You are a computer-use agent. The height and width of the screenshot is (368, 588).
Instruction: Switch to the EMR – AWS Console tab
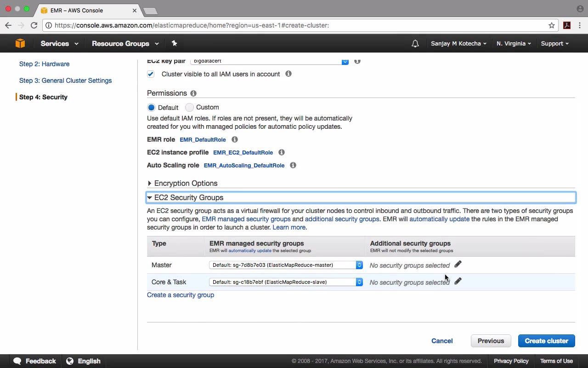[87, 10]
